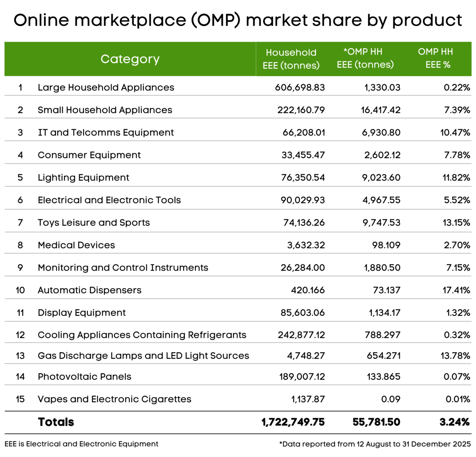The height and width of the screenshot is (457, 476).
Task: Click the Electrical and Electronic Tools label
Action: point(109,200)
